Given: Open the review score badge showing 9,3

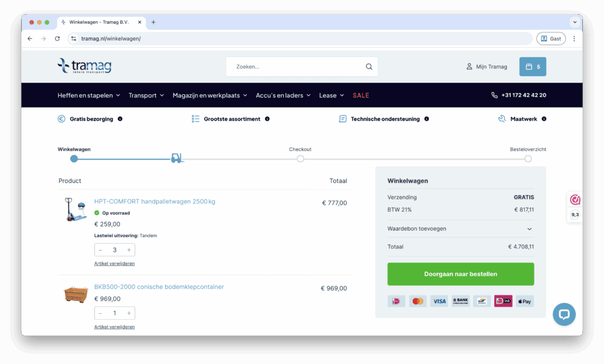Looking at the screenshot, I should [x=575, y=206].
